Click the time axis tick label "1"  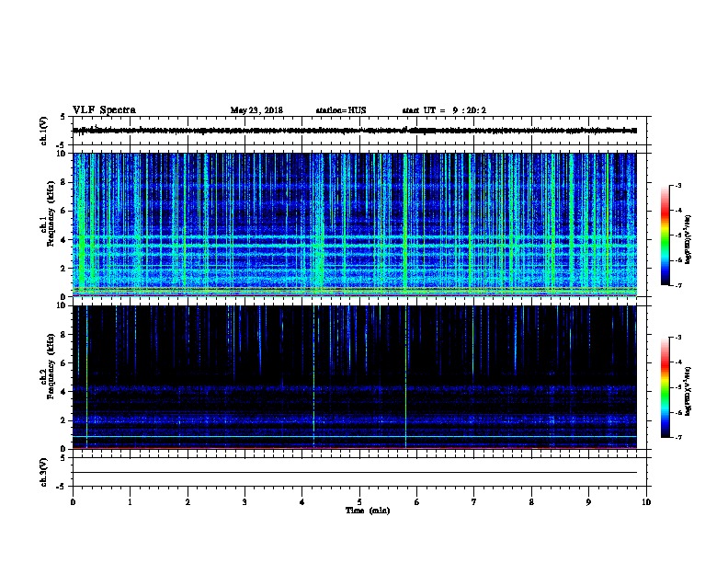coord(130,501)
